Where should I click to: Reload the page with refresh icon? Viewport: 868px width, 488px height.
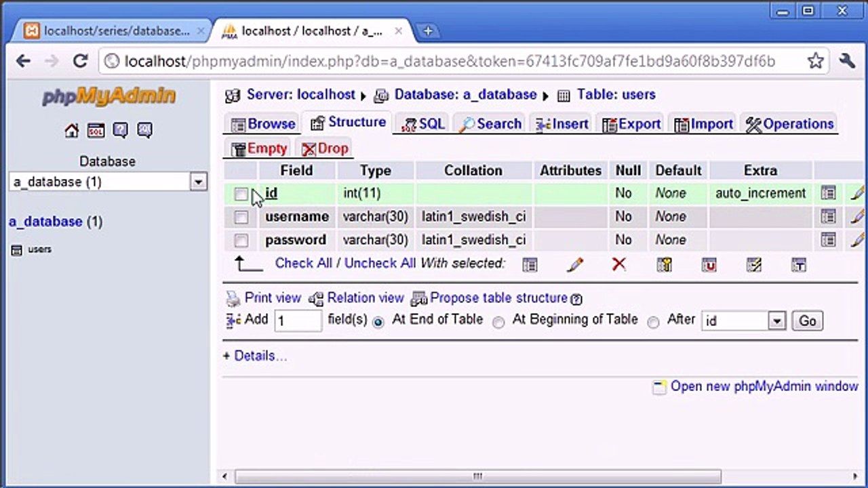[x=81, y=61]
